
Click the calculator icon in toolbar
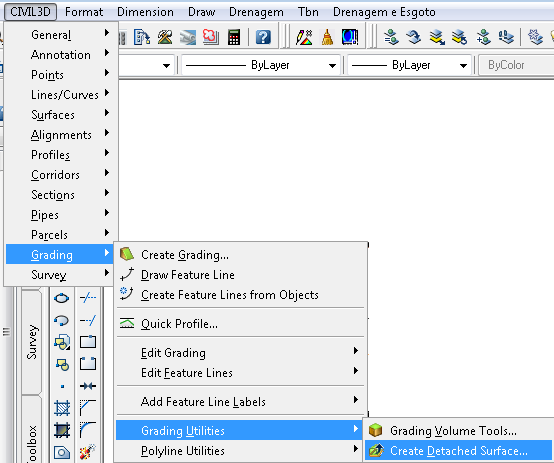[234, 37]
